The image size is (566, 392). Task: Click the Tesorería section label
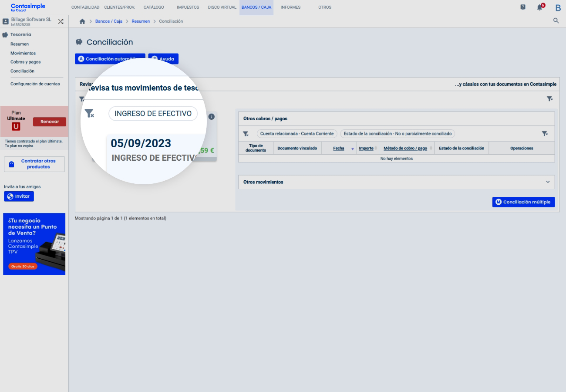click(20, 34)
